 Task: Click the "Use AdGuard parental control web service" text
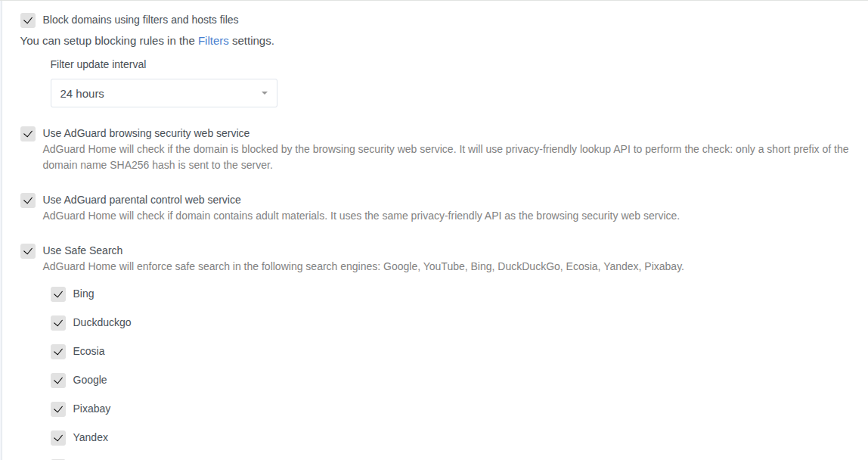coord(141,200)
